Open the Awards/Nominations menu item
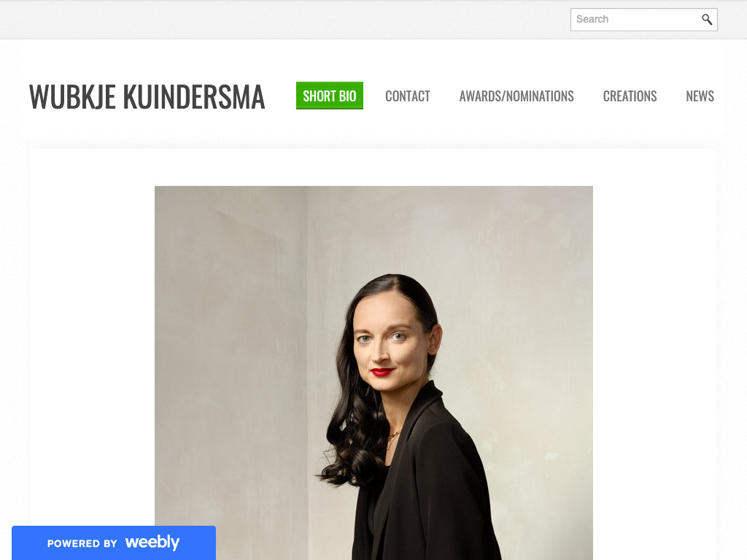 516,96
